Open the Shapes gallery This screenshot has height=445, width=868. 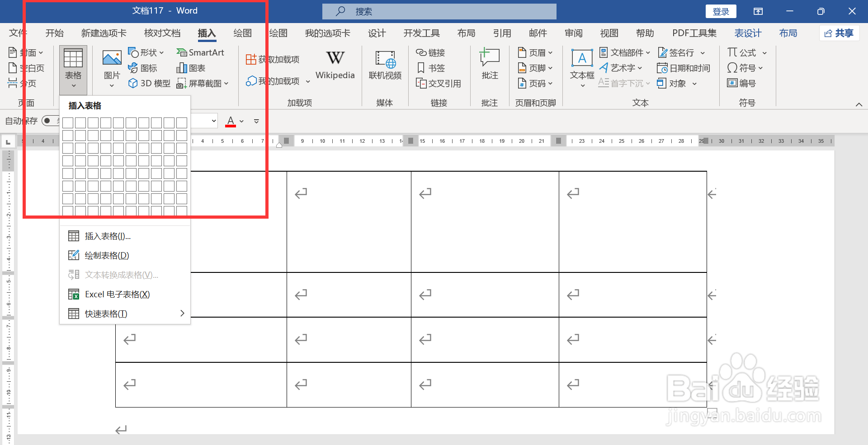click(146, 52)
